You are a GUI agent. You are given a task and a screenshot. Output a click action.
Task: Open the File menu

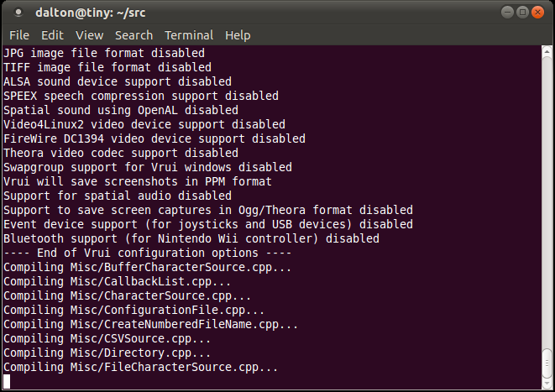[x=19, y=35]
